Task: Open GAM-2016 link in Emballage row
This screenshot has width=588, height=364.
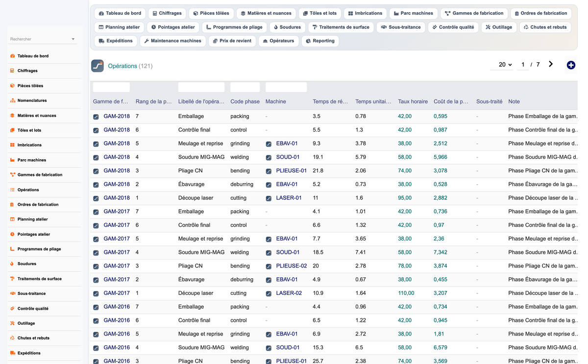Action: 117,307
